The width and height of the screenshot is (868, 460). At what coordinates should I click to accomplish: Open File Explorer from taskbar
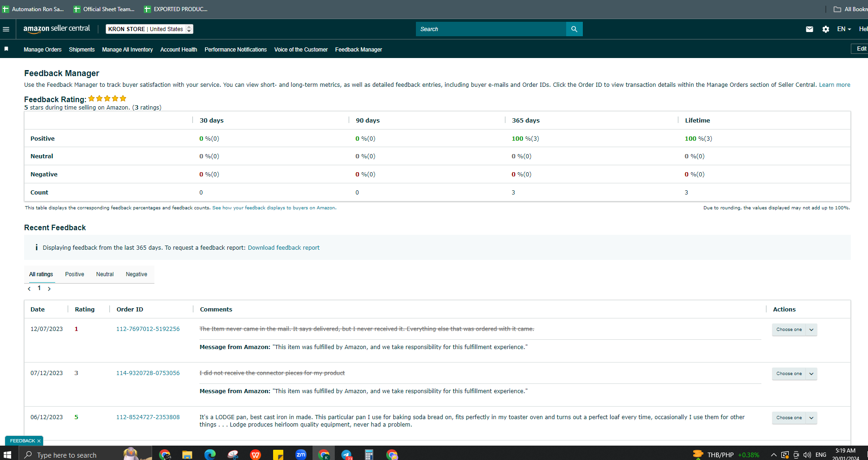pyautogui.click(x=187, y=454)
